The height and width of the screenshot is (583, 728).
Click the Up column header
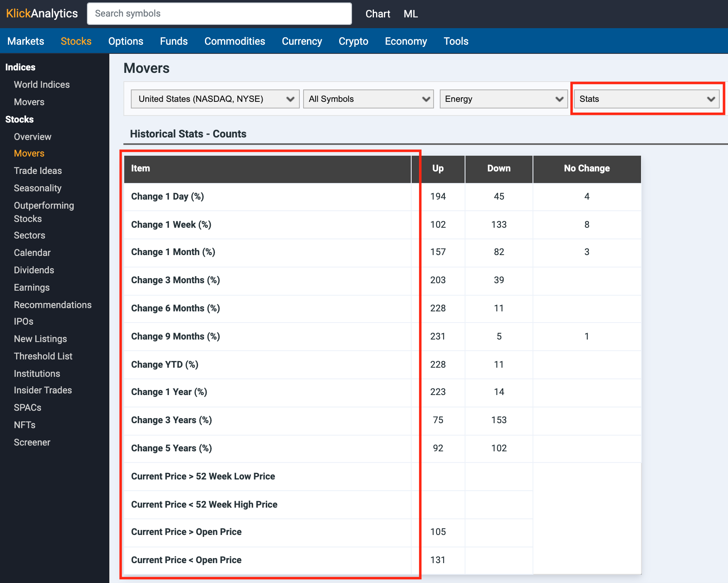pyautogui.click(x=438, y=169)
